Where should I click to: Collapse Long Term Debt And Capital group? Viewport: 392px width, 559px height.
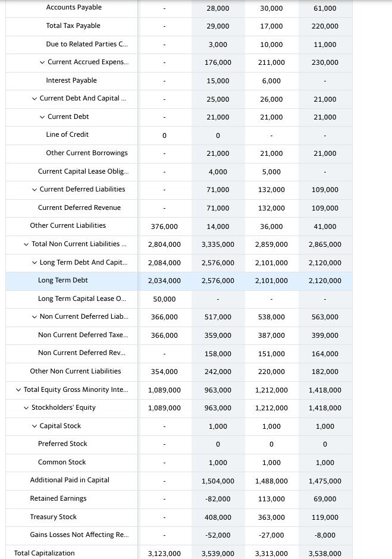[x=34, y=262]
